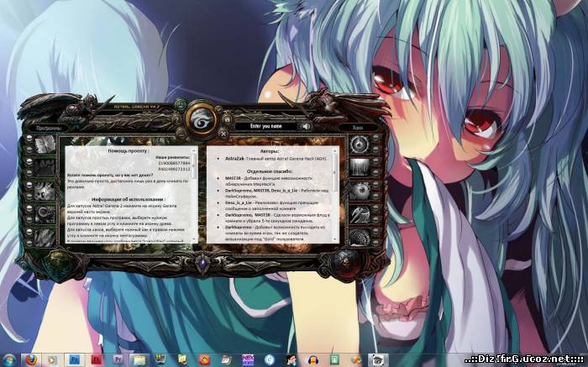The image size is (588, 367).
Task: Toggle upper round button beside skull thumbnail
Action: point(29,185)
